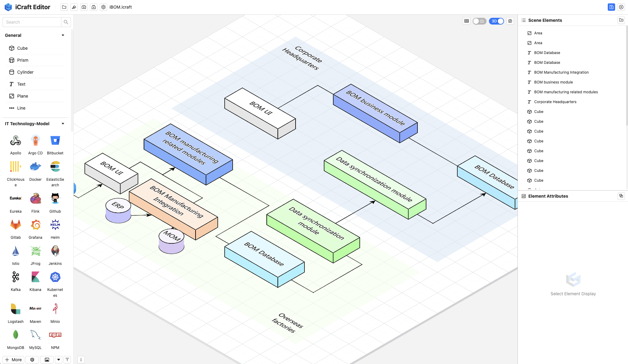Select the Github model icon

tap(55, 199)
